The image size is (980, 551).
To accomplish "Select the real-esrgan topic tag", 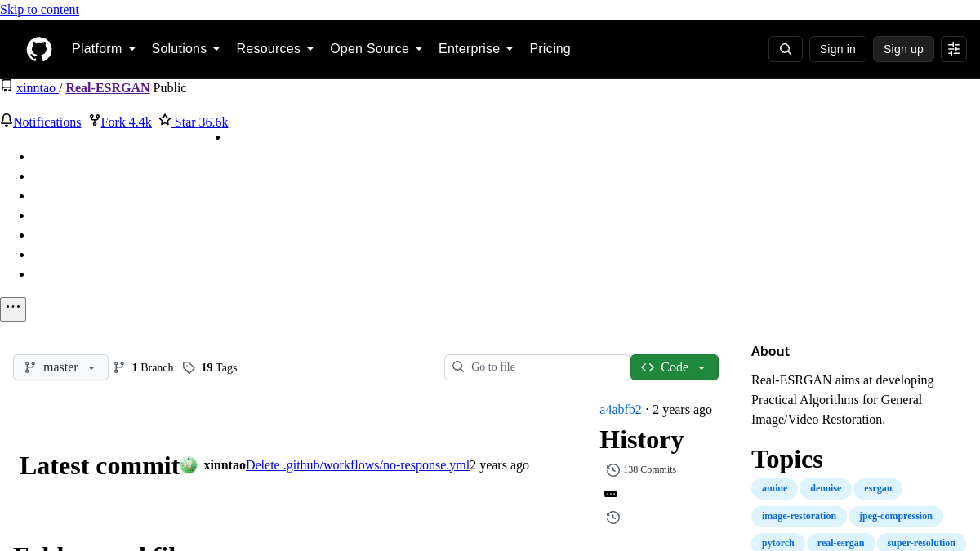I will pyautogui.click(x=841, y=543).
